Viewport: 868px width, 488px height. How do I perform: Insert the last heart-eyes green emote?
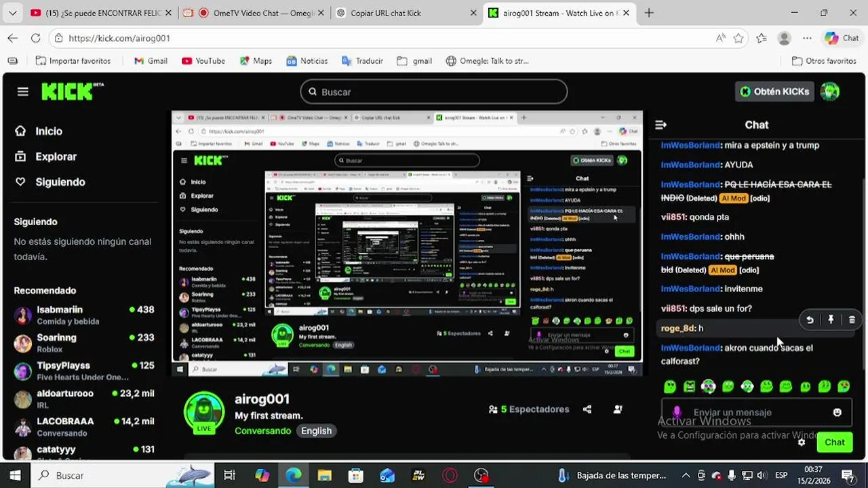click(844, 386)
